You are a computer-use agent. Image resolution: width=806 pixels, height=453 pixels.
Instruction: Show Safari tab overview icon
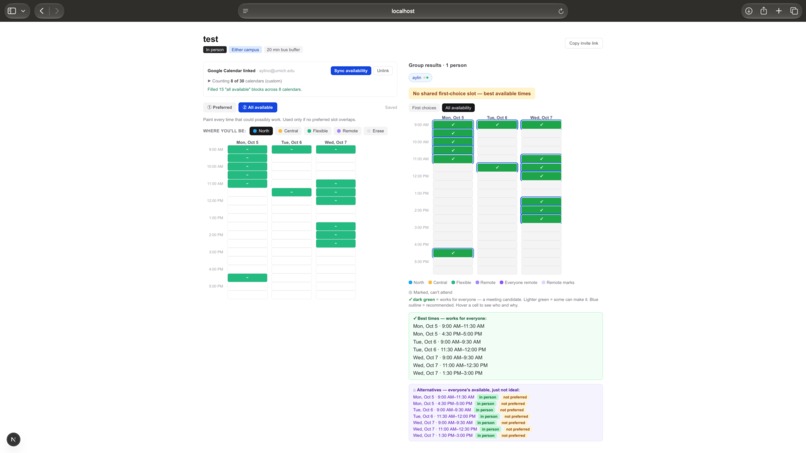(x=794, y=11)
